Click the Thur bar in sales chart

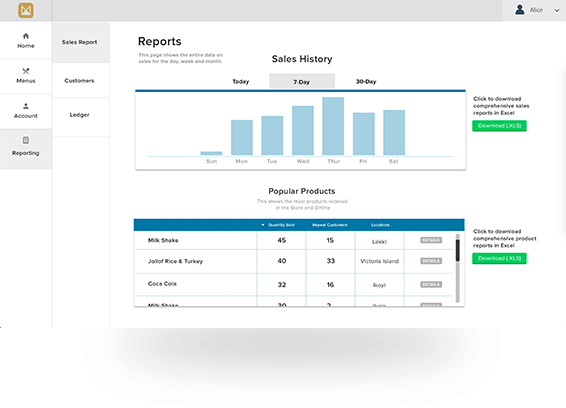[333, 126]
